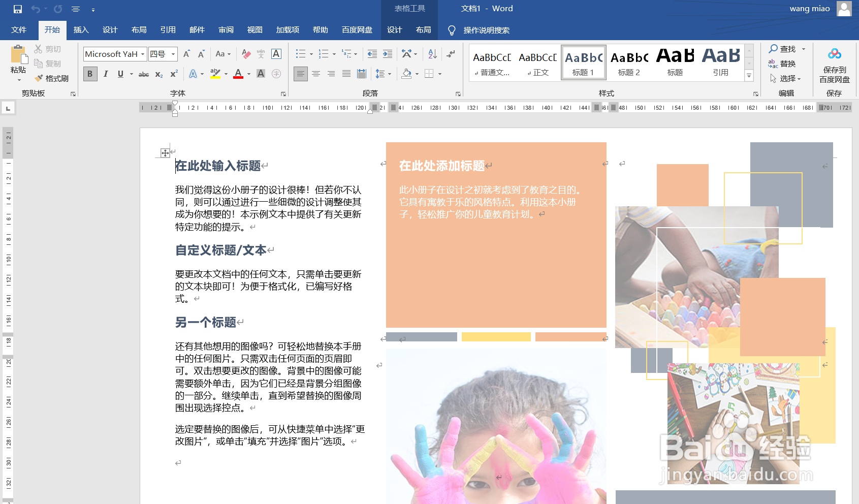Apply the 引用 style
The image size is (859, 504).
[x=721, y=62]
